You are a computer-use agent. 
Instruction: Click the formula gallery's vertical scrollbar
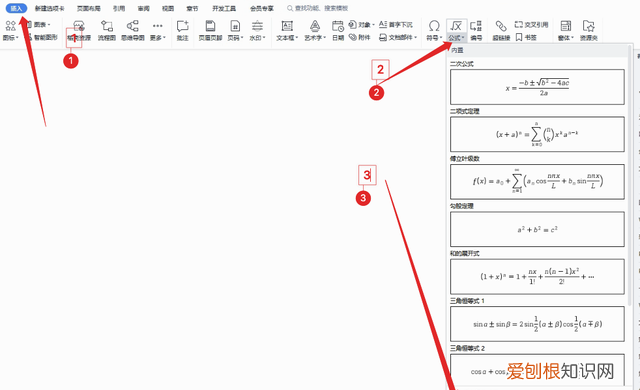630,175
